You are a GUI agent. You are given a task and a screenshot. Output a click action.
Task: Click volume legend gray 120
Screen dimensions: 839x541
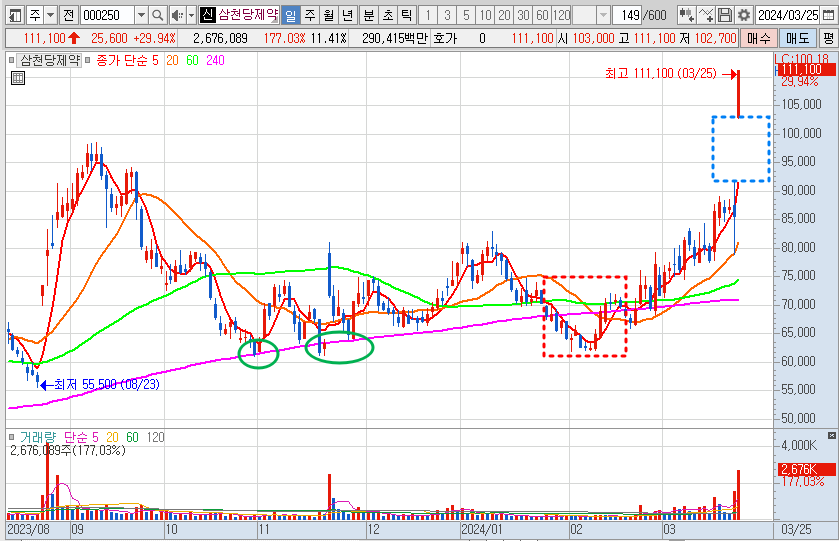click(x=155, y=437)
